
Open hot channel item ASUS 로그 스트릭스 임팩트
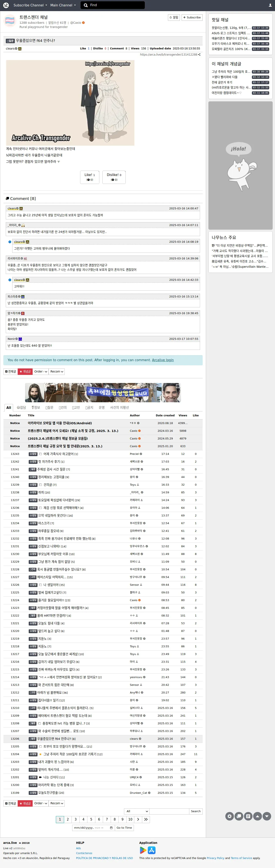pyautogui.click(x=231, y=33)
